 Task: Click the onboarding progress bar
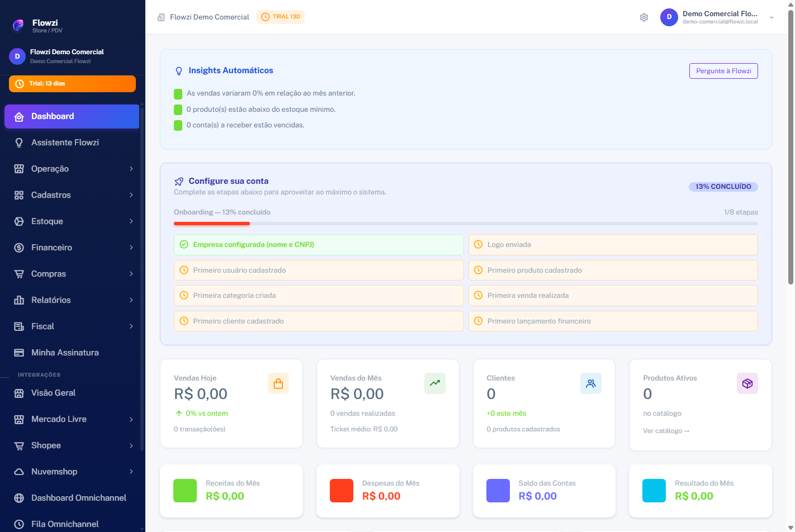point(466,224)
